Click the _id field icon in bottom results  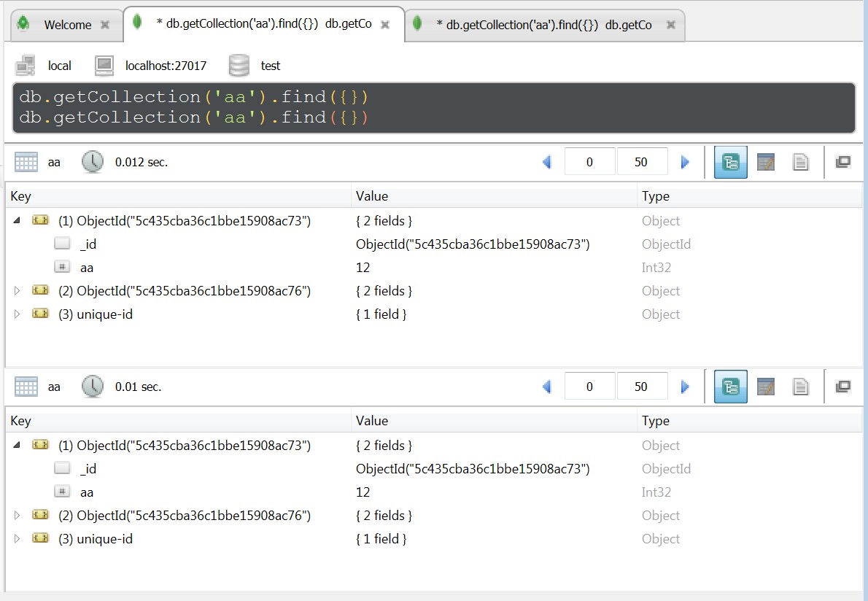pos(62,468)
